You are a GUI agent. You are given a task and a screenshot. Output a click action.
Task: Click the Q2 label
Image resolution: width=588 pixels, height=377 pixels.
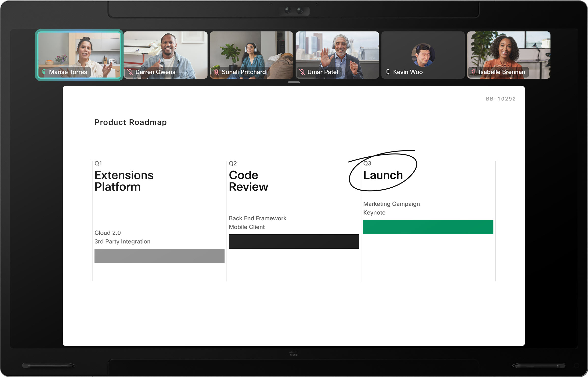coord(233,163)
